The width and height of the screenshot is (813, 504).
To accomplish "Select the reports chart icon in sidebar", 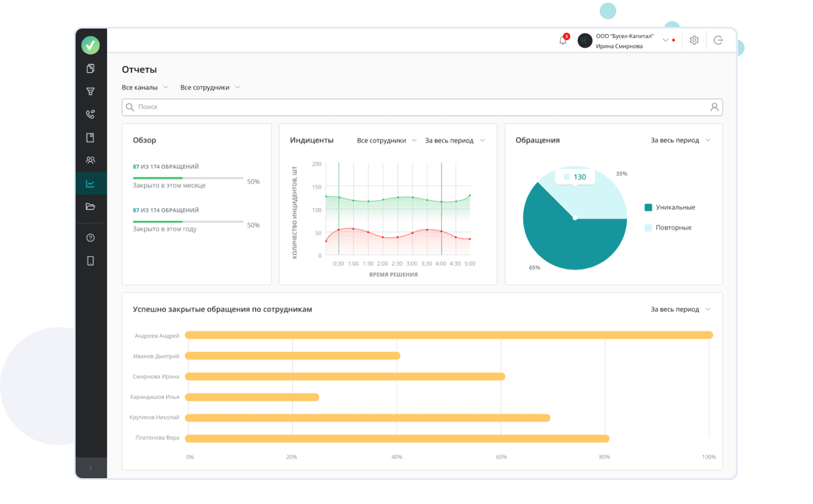I will [90, 183].
